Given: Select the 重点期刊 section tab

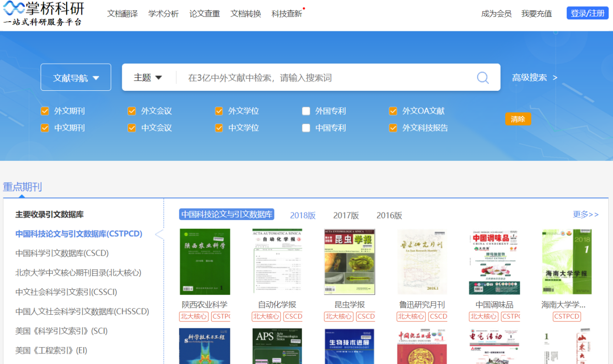Looking at the screenshot, I should [22, 187].
